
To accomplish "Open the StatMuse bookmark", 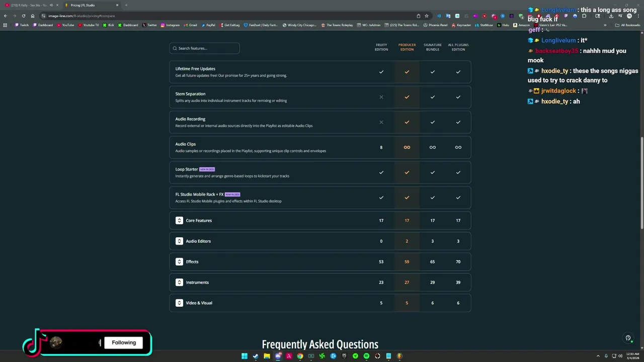I will [x=484, y=25].
